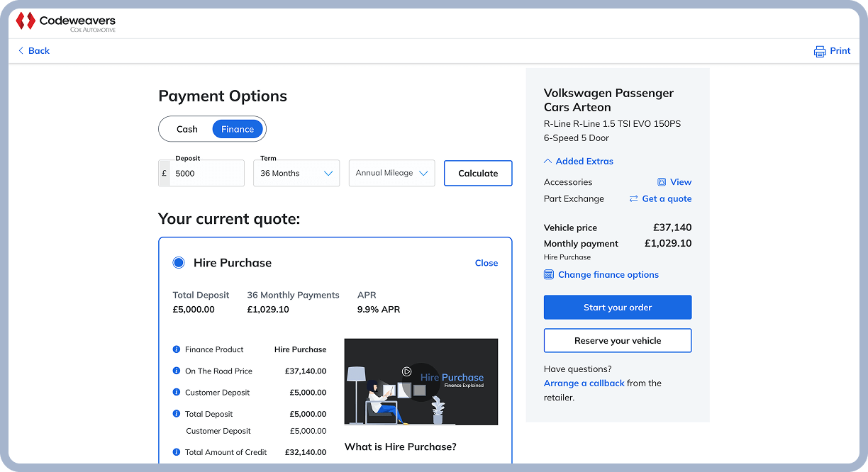Open the Annual Mileage dropdown
868x472 pixels.
(x=391, y=173)
